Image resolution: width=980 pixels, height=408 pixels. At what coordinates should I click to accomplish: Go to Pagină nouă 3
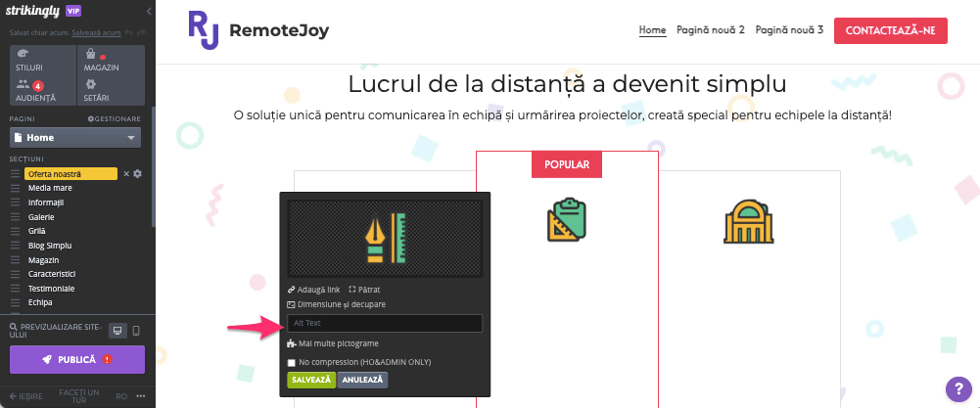(x=789, y=30)
